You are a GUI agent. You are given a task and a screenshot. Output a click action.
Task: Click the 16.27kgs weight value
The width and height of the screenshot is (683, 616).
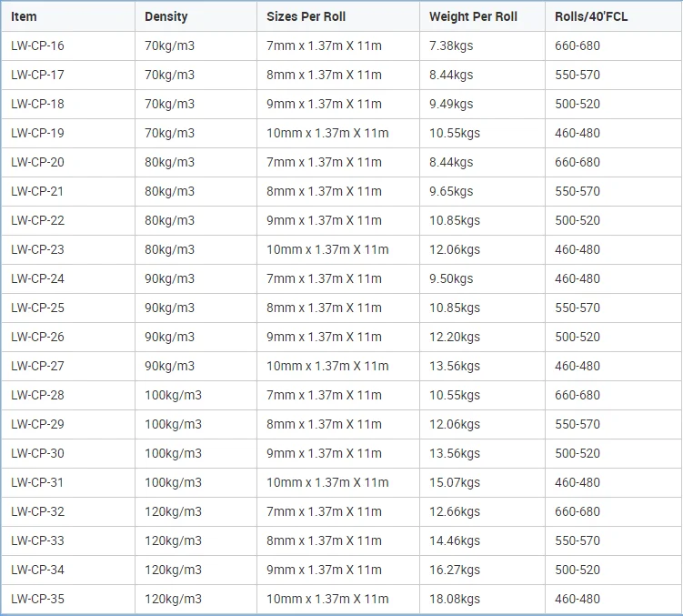(455, 570)
